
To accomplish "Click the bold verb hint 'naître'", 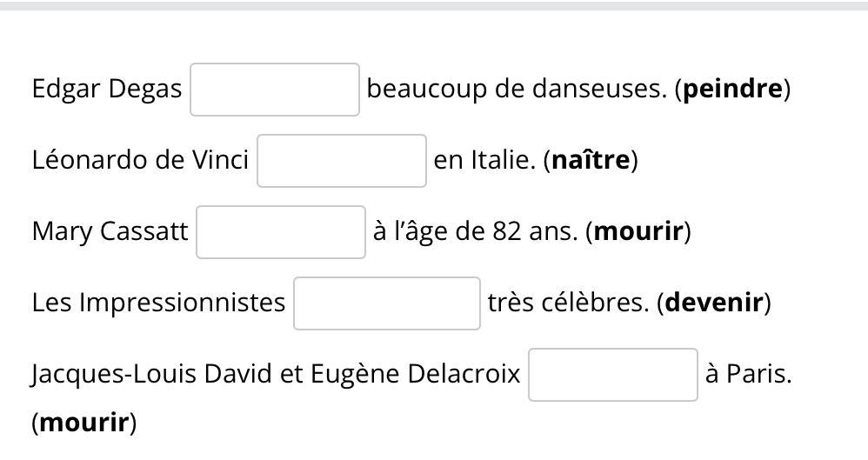I will pyautogui.click(x=591, y=160).
